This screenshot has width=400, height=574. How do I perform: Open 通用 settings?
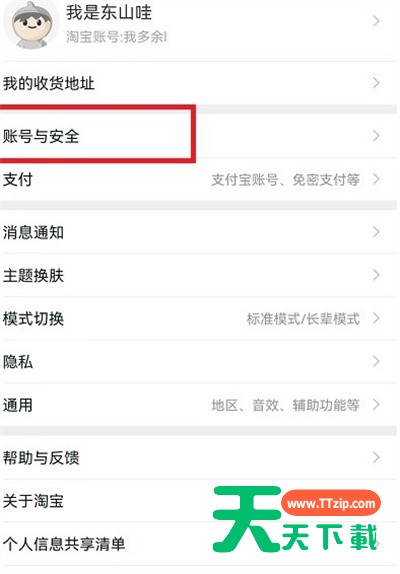pos(199,405)
